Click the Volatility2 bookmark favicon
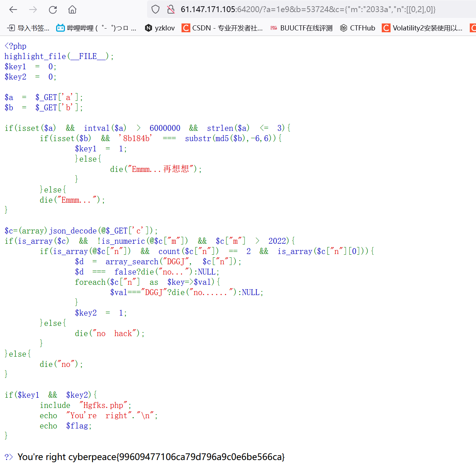 pos(386,28)
